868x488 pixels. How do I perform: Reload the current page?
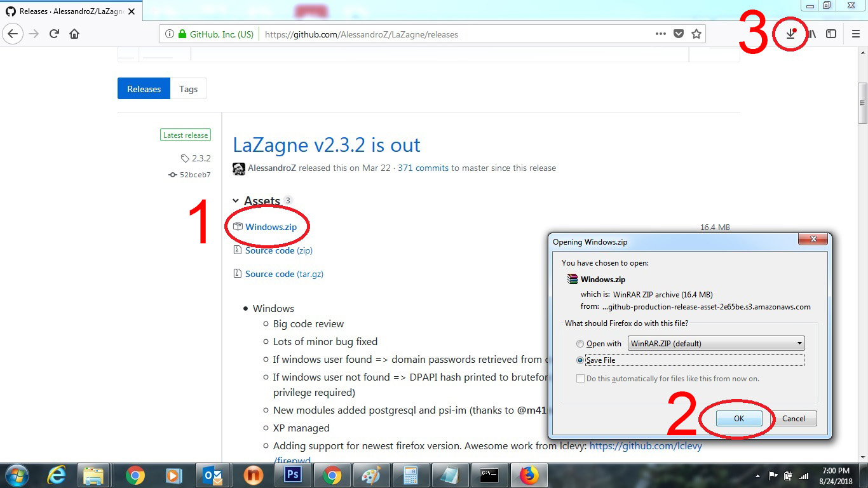(54, 34)
